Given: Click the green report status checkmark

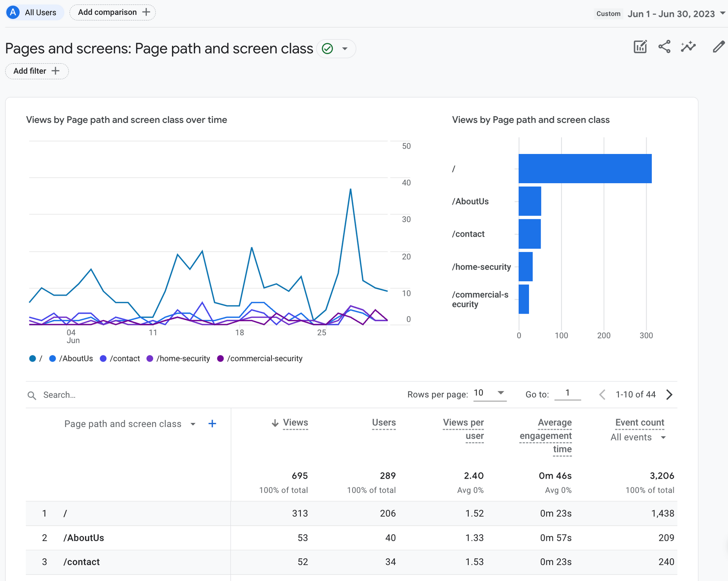Looking at the screenshot, I should (x=327, y=49).
